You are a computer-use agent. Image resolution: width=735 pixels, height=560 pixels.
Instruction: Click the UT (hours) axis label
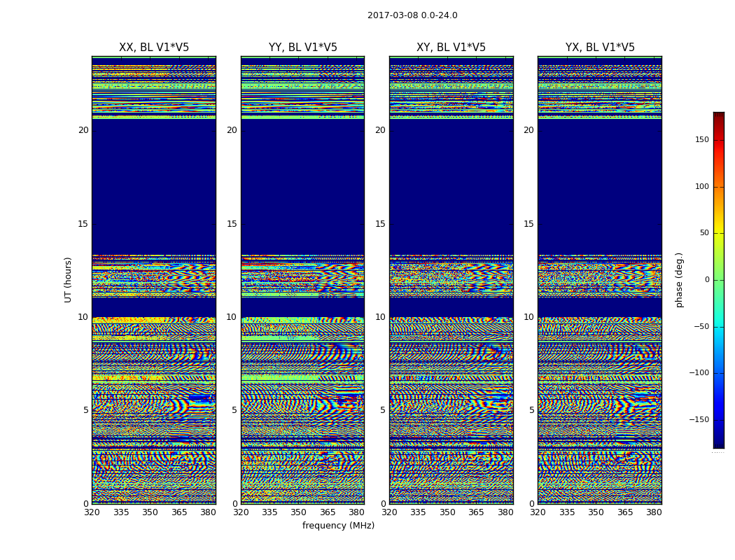click(x=68, y=280)
